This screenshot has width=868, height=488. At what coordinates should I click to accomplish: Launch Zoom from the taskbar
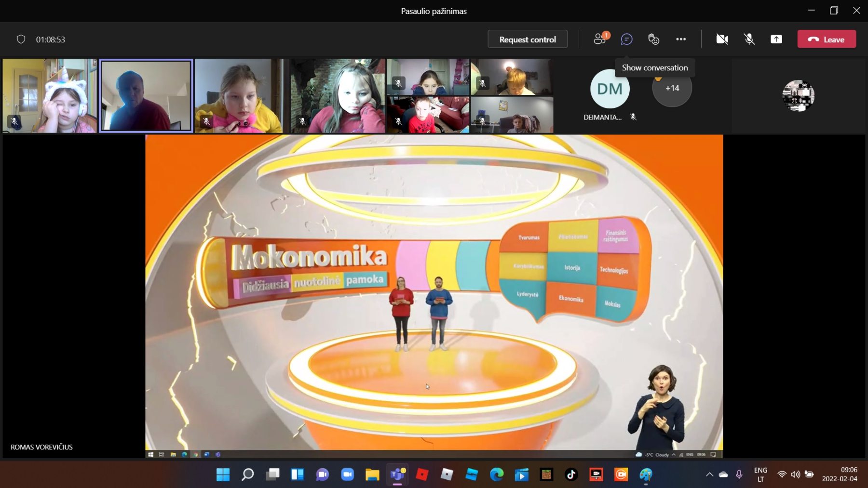click(347, 475)
